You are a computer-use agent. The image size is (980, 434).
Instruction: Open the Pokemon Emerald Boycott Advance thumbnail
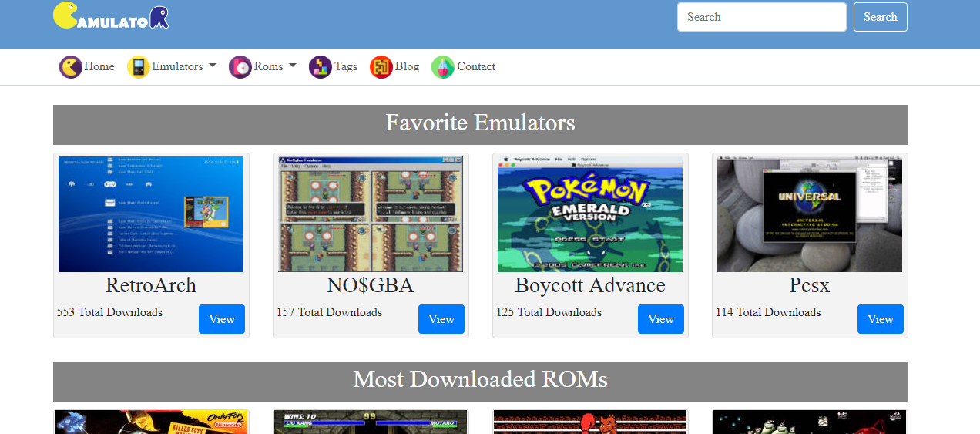(x=590, y=214)
